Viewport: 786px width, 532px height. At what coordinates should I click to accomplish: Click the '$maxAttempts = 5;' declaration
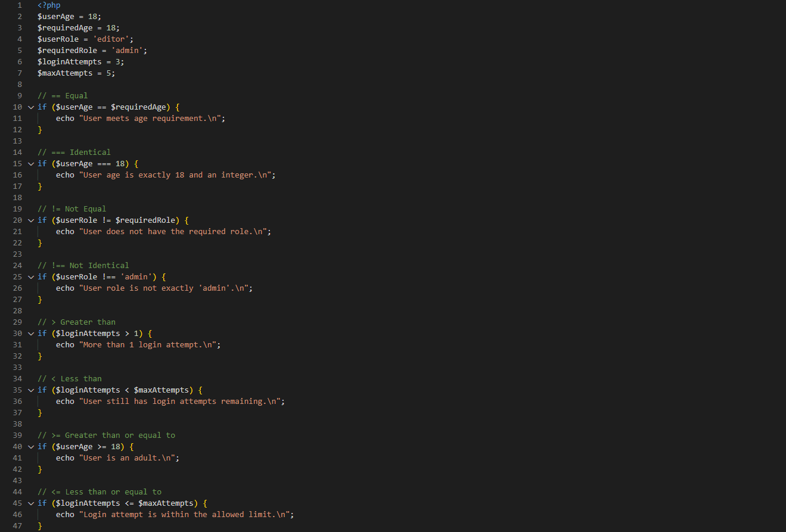coord(76,73)
